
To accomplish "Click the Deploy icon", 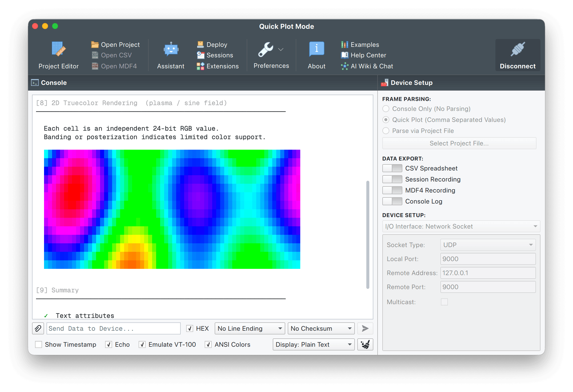I will (200, 45).
